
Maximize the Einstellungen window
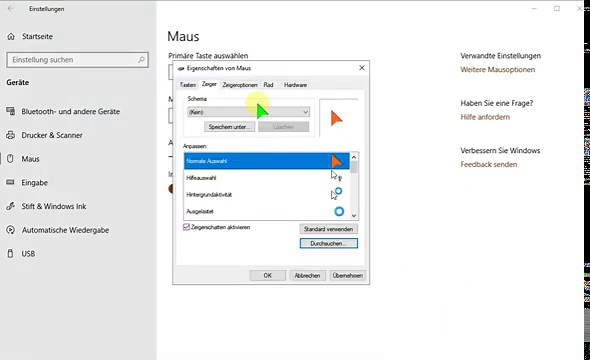pyautogui.click(x=557, y=9)
